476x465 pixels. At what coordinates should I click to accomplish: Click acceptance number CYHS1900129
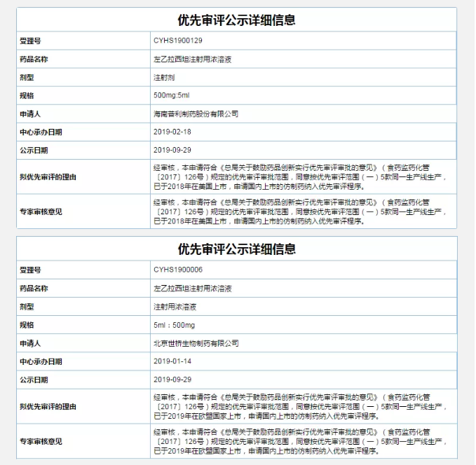(x=177, y=41)
